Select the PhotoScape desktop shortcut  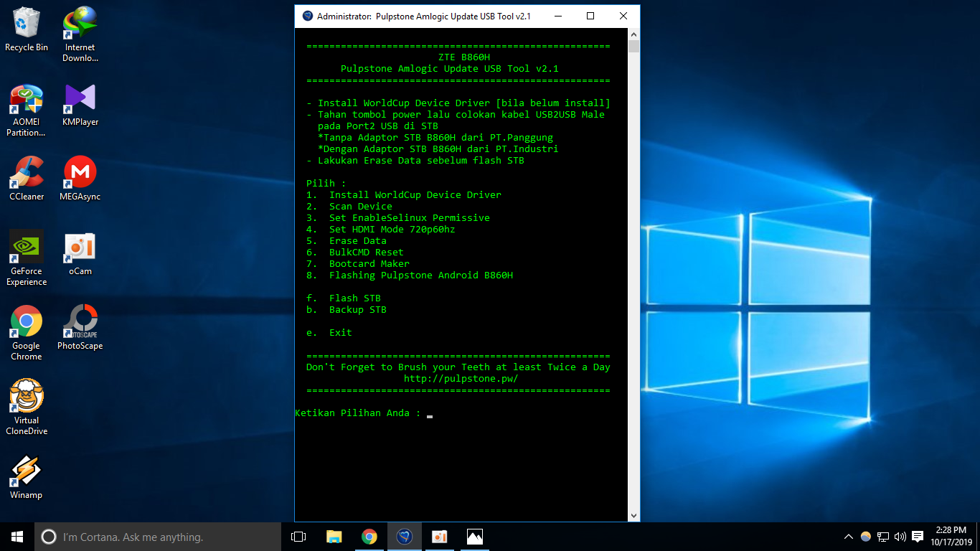pyautogui.click(x=80, y=328)
